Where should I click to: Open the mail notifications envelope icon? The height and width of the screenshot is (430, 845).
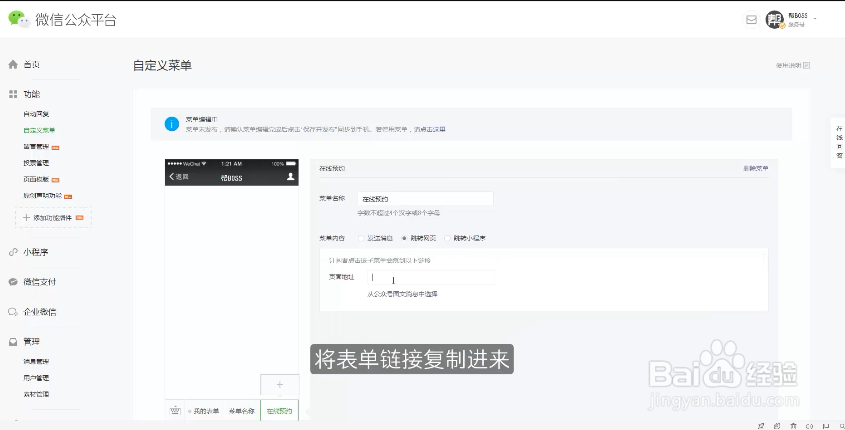click(751, 20)
